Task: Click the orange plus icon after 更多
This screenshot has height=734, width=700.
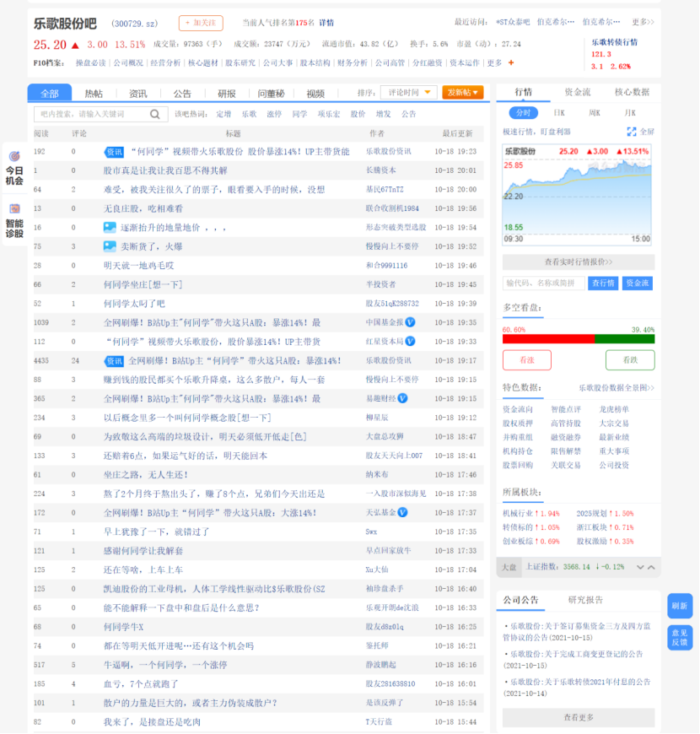Action: [x=511, y=62]
